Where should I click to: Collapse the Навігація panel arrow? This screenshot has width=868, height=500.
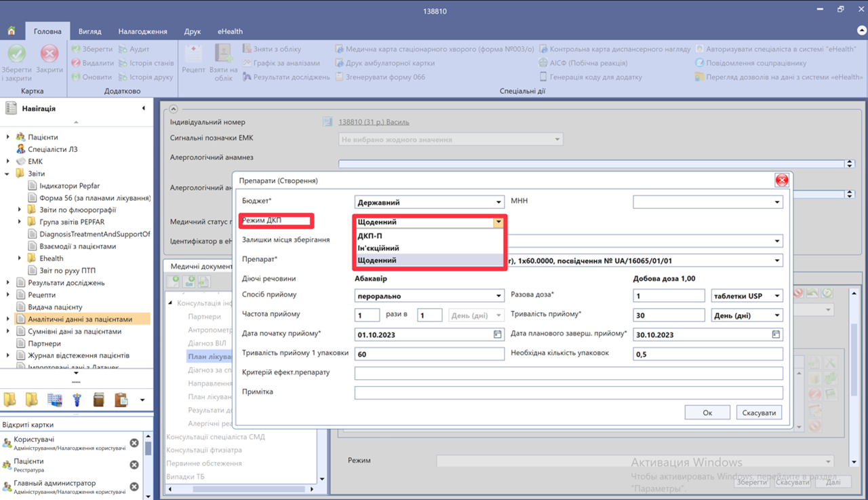(x=143, y=109)
